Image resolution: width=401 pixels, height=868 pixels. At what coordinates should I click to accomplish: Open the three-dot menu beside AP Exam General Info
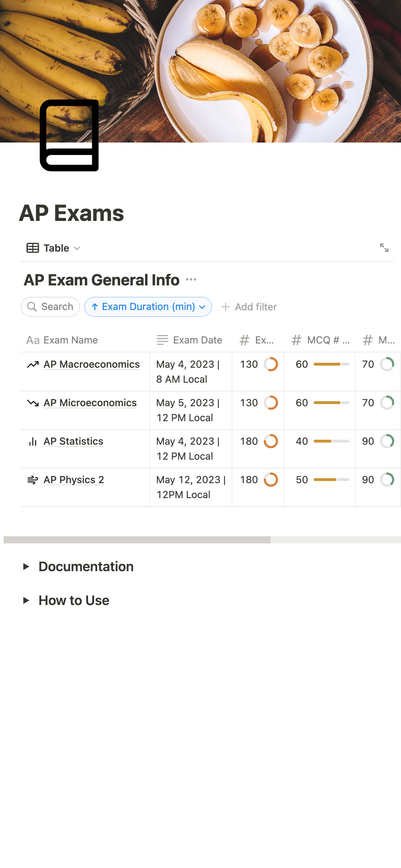(191, 280)
